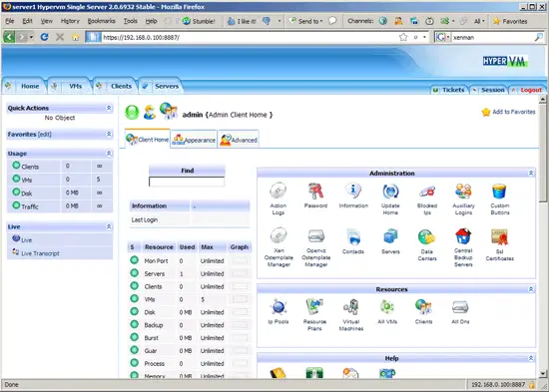Click the Favorites edit link
549x392 pixels.
click(x=45, y=134)
